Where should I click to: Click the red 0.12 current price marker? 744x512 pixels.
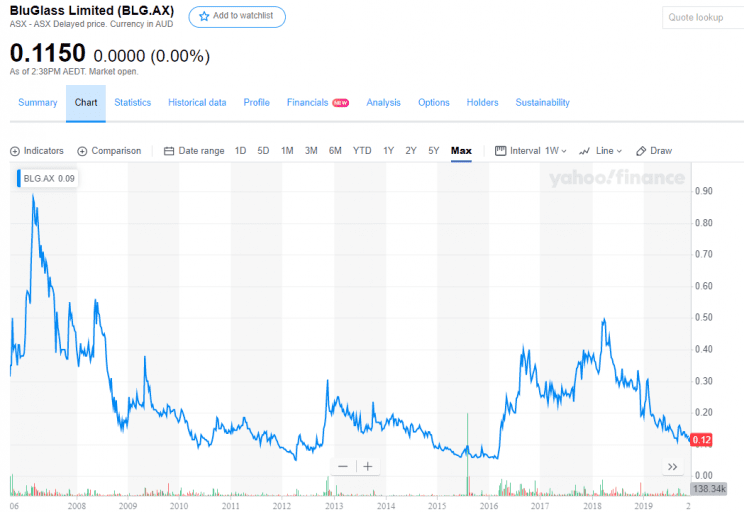click(701, 440)
